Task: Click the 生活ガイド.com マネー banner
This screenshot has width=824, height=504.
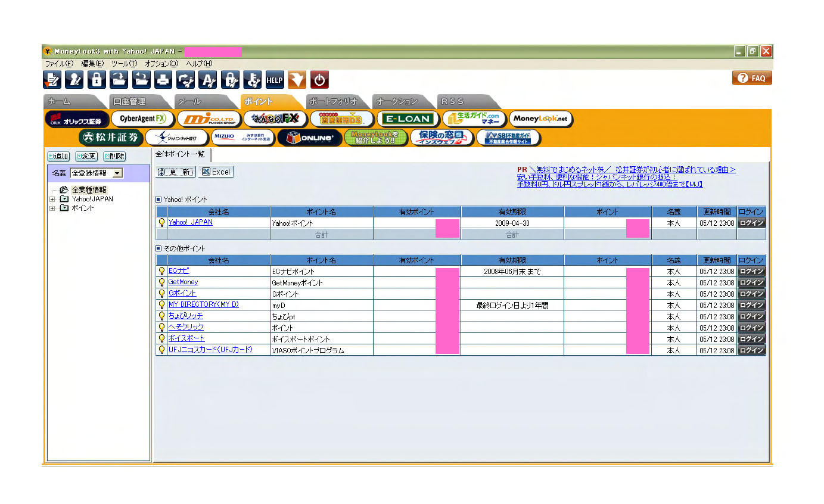Action: click(474, 119)
